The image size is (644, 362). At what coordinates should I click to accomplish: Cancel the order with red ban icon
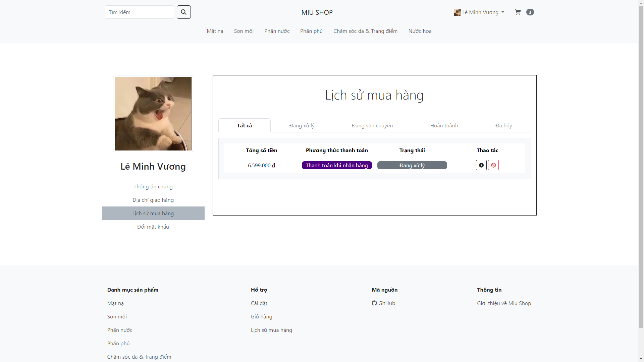pos(493,165)
